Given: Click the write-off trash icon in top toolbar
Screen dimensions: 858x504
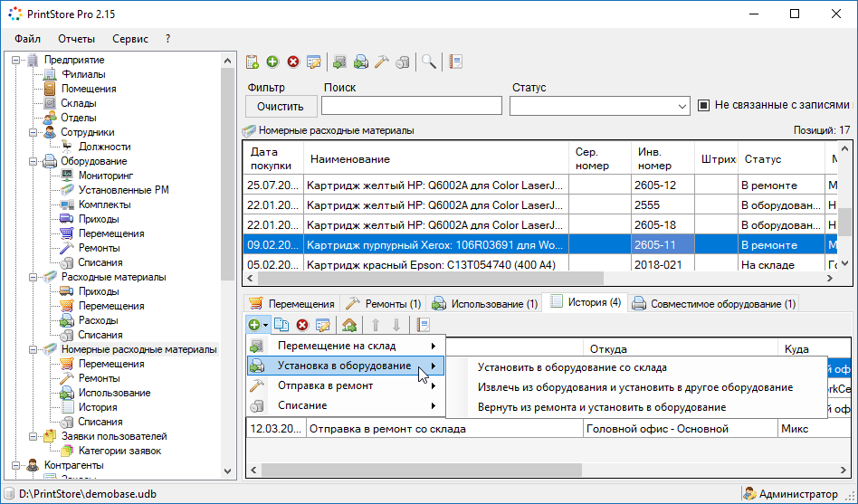Looking at the screenshot, I should pos(403,62).
